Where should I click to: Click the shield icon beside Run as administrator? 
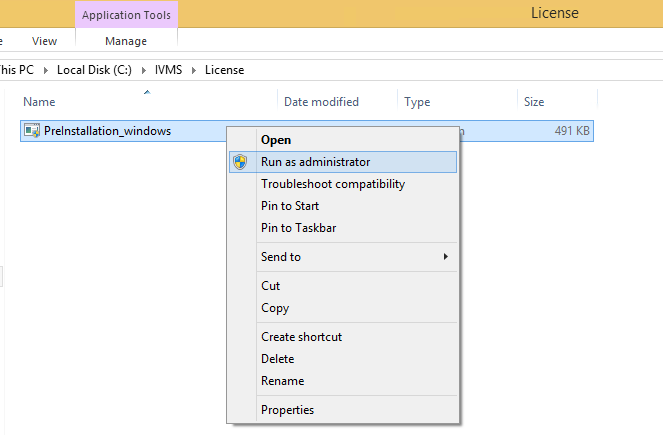click(x=240, y=162)
